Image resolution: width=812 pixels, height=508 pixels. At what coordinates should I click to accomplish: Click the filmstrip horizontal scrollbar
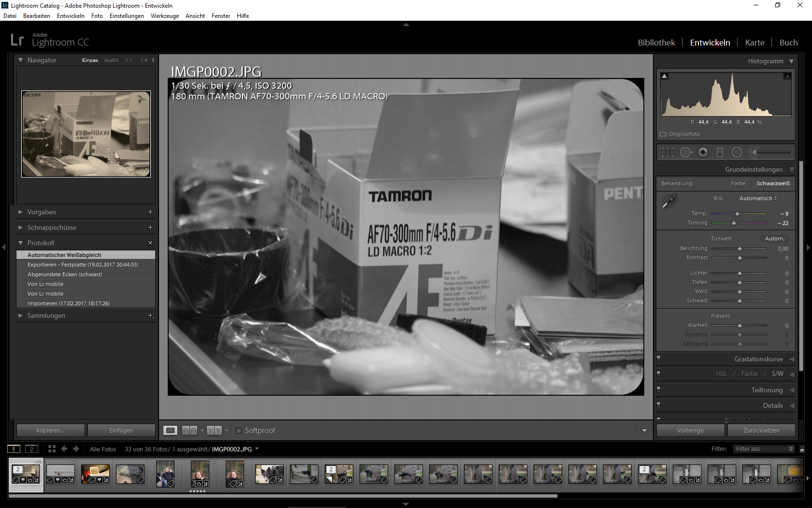coord(283,496)
